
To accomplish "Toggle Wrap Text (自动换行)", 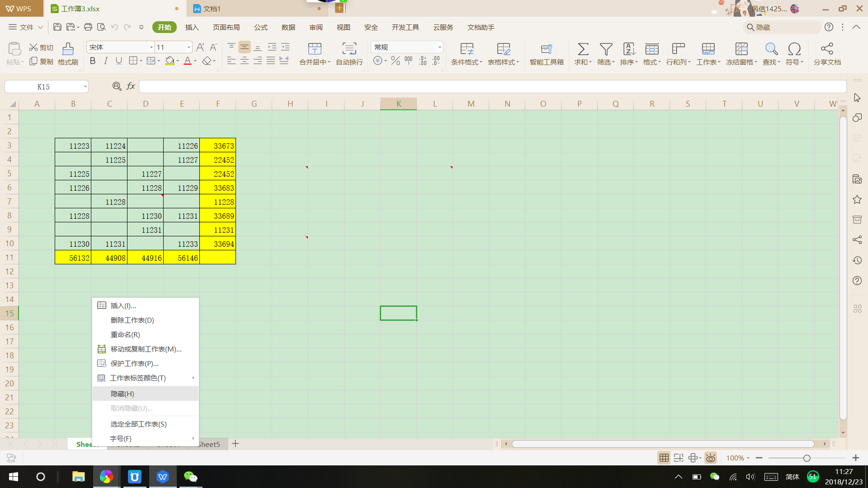I will tap(349, 54).
